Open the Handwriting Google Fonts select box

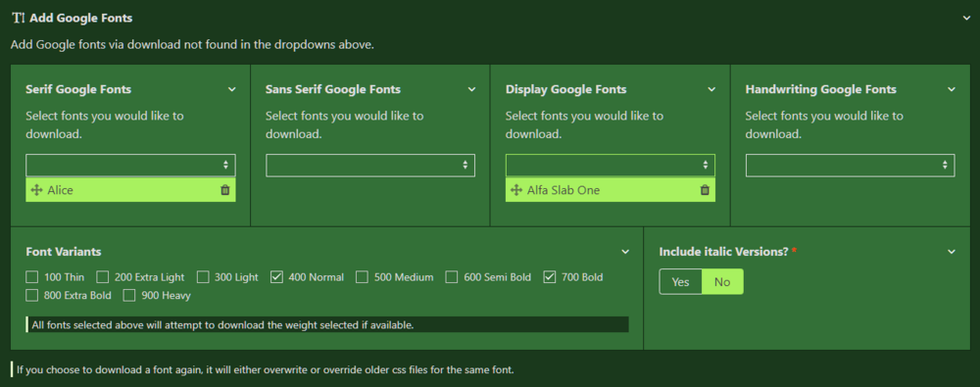[850, 165]
